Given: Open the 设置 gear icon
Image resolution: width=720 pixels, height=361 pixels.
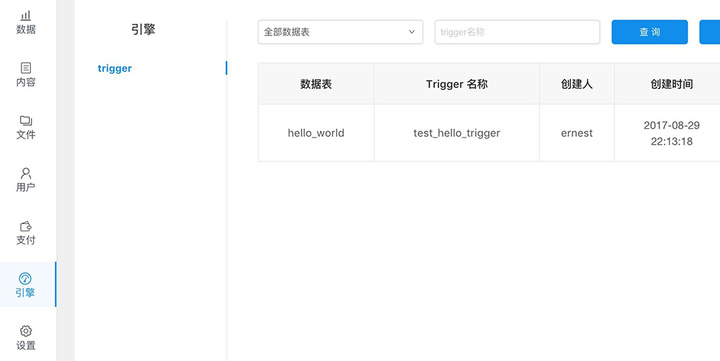Looking at the screenshot, I should (x=26, y=331).
